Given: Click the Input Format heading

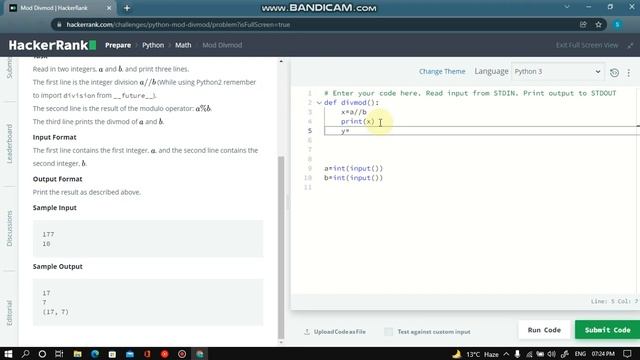Looking at the screenshot, I should 55,137.
